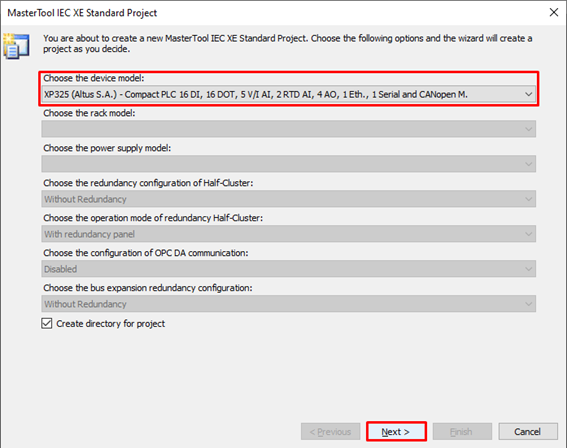Go back with the Previous button
The image size is (567, 448).
click(331, 432)
